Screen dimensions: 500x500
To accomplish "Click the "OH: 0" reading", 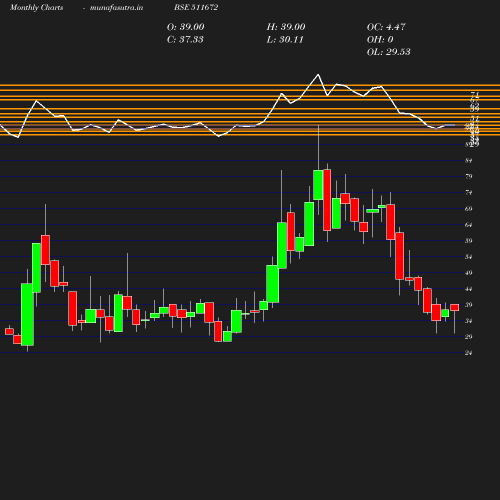I will coord(380,39).
